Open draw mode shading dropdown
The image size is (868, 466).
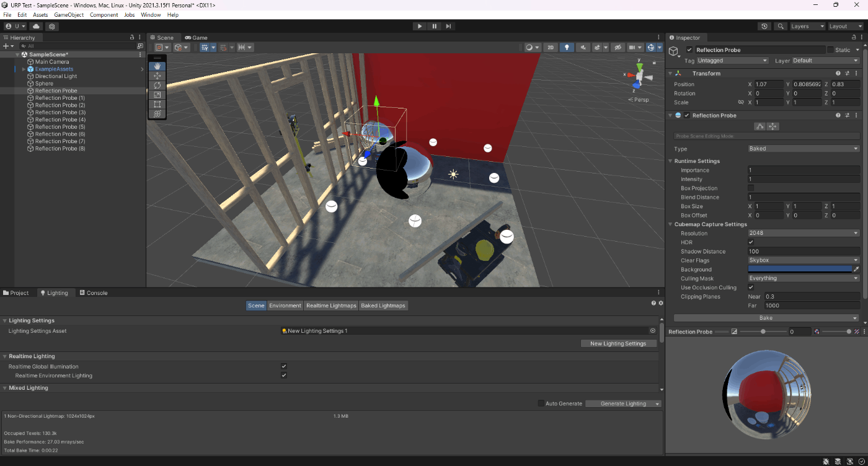[x=532, y=47]
